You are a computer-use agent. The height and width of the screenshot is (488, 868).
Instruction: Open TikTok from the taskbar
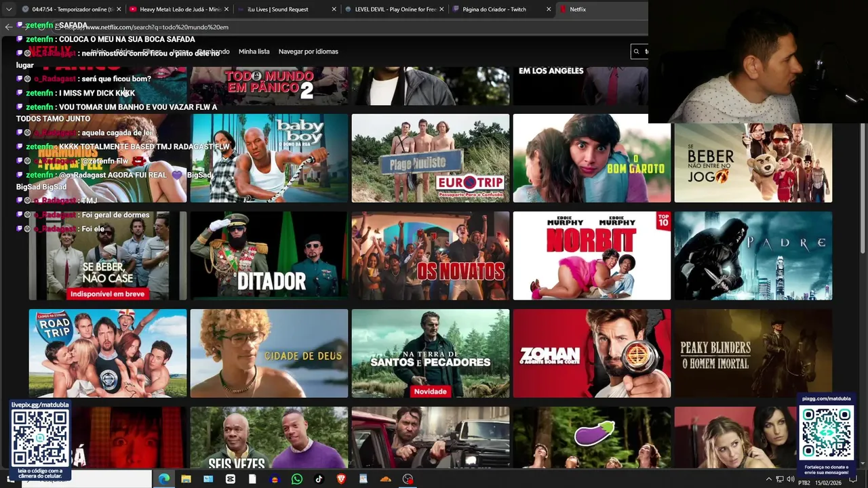pos(319,479)
